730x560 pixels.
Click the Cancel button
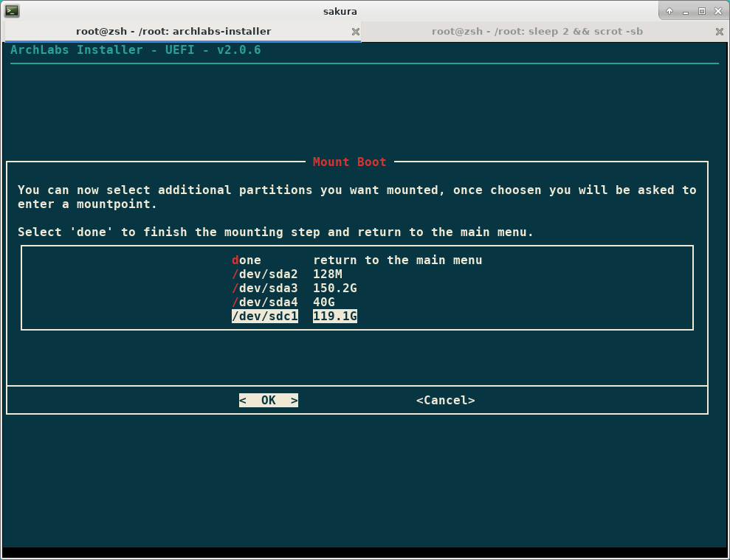click(446, 401)
